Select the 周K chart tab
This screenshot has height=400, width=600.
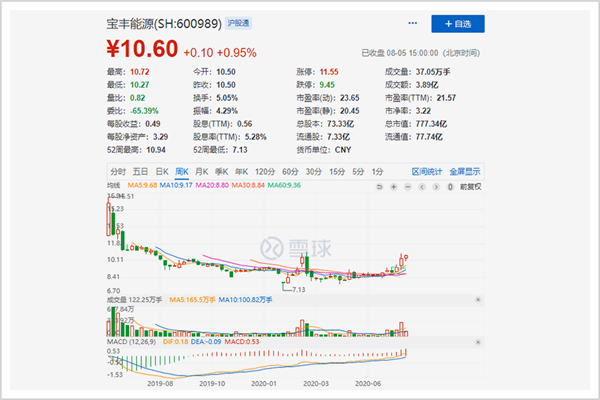click(182, 171)
